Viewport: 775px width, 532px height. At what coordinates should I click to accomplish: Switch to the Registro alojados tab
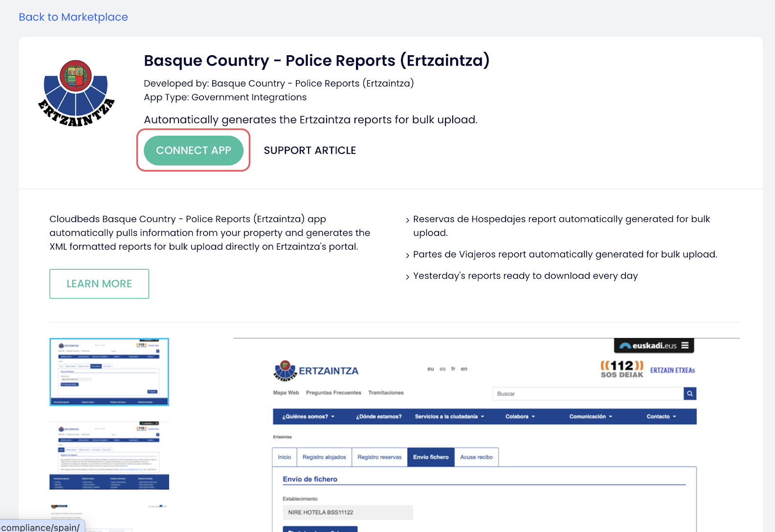point(324,457)
